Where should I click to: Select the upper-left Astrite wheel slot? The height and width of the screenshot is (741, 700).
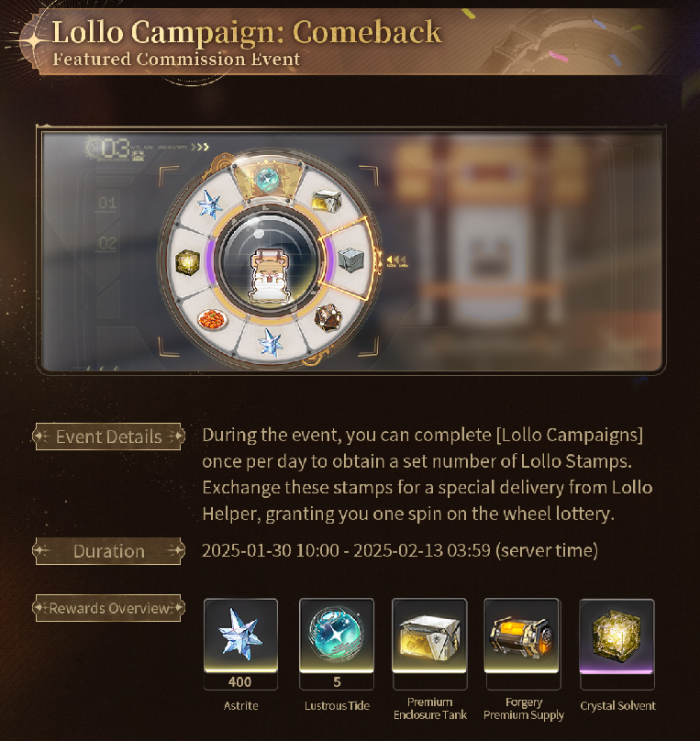(x=210, y=205)
